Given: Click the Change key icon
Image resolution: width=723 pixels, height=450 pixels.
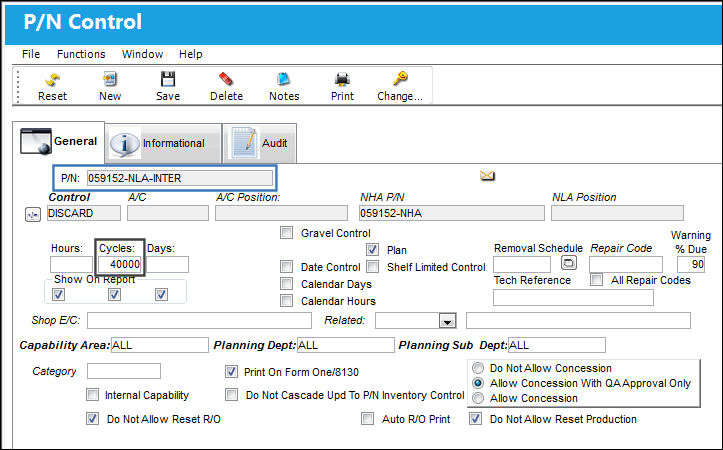Looking at the screenshot, I should click(400, 79).
